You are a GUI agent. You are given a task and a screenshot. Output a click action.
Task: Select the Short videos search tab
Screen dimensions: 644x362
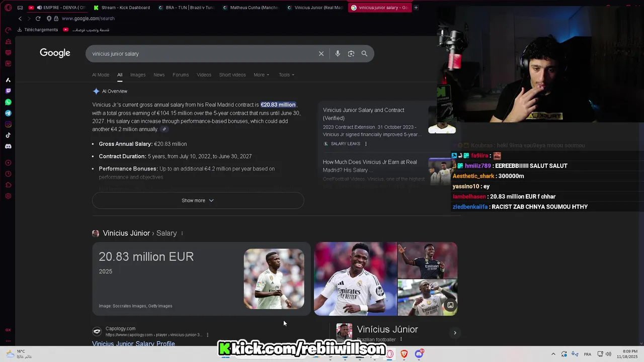pos(232,75)
